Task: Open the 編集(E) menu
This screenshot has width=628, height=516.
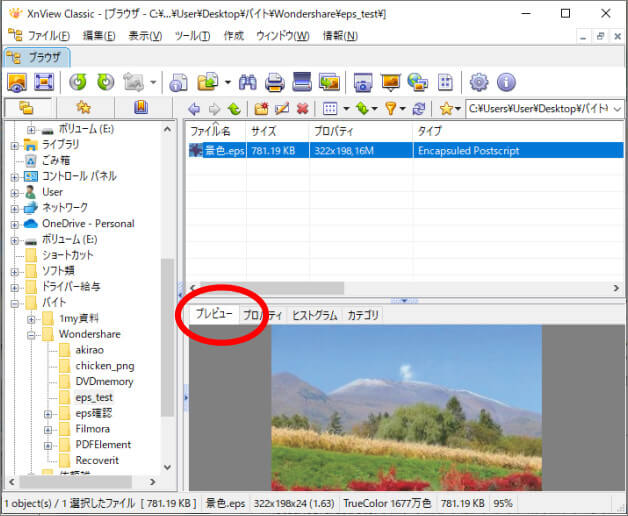Action: pos(99,36)
